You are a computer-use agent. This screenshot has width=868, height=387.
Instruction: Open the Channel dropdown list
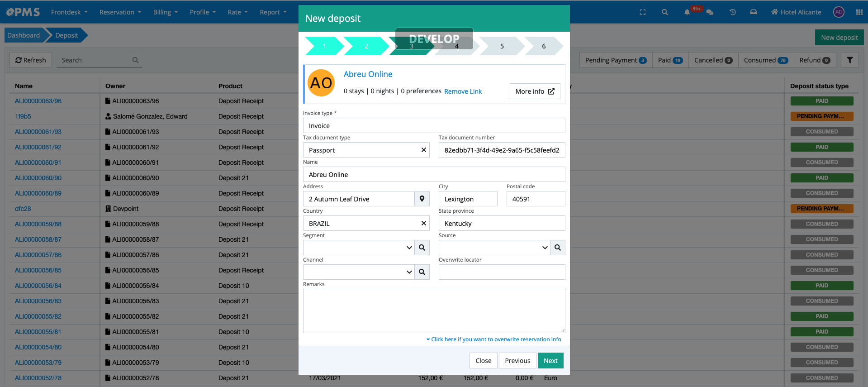408,272
